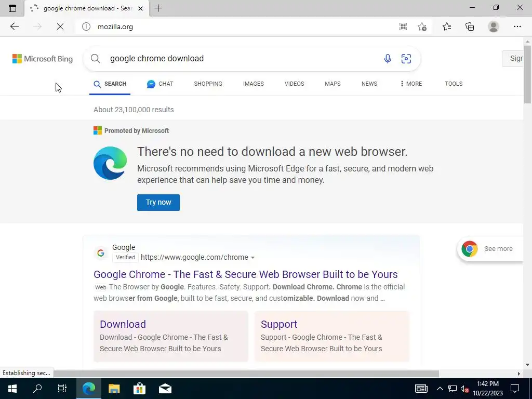Go to Microsoft Bing home logo

[x=43, y=59]
